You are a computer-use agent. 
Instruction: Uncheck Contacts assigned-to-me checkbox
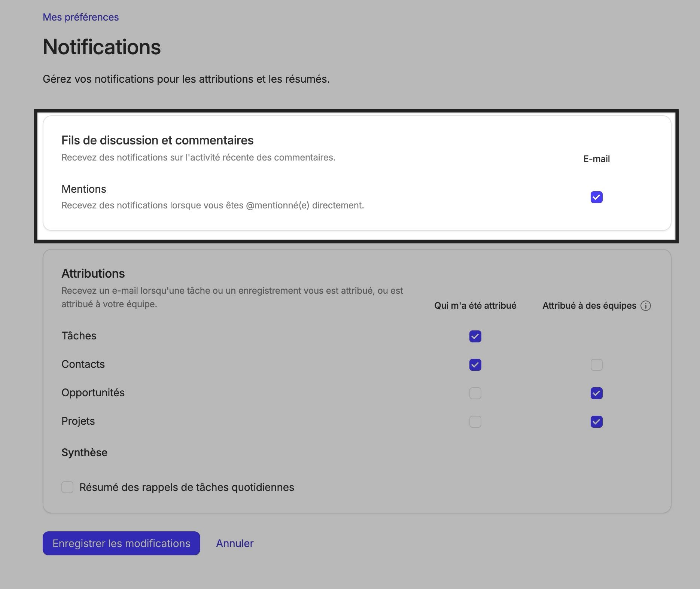click(x=475, y=365)
